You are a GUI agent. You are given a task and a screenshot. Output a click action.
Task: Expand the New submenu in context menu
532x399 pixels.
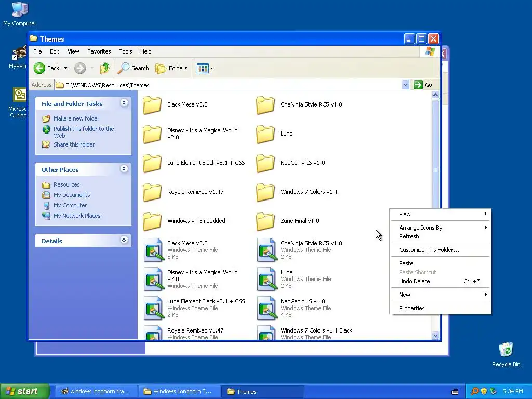pyautogui.click(x=441, y=295)
